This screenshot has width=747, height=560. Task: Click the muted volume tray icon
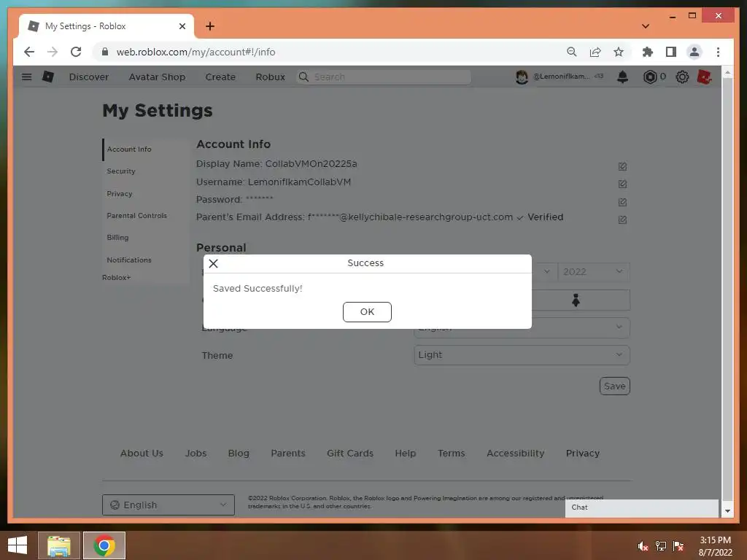click(x=643, y=546)
